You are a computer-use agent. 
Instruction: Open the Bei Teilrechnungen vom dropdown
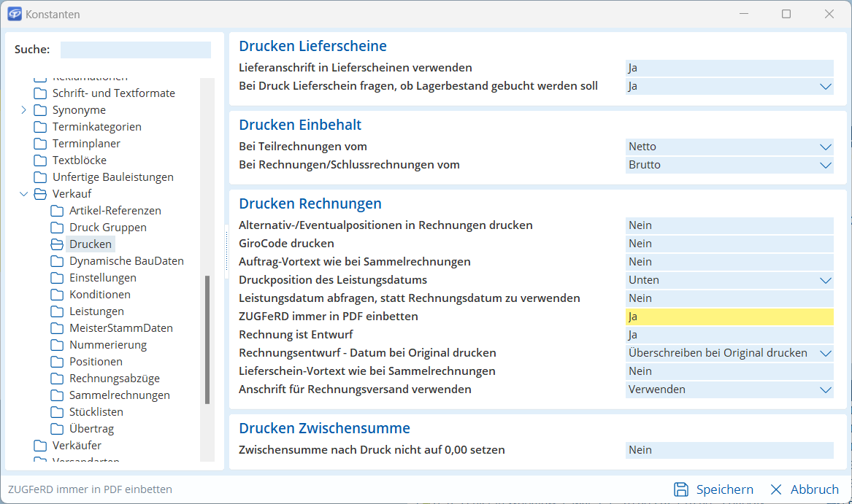click(825, 147)
